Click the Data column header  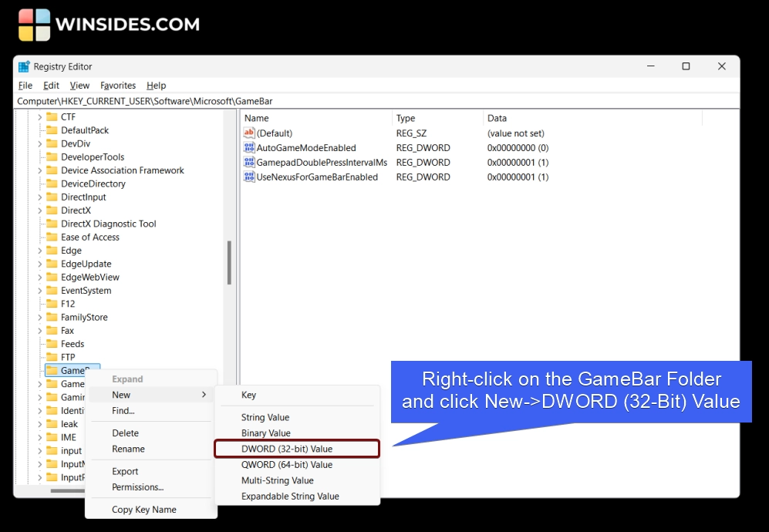pyautogui.click(x=592, y=118)
